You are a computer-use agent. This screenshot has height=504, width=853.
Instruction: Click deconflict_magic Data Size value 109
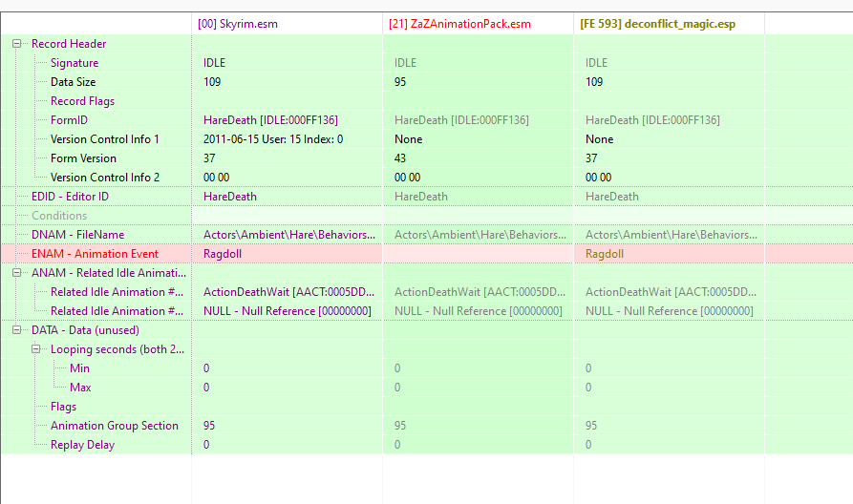(594, 82)
